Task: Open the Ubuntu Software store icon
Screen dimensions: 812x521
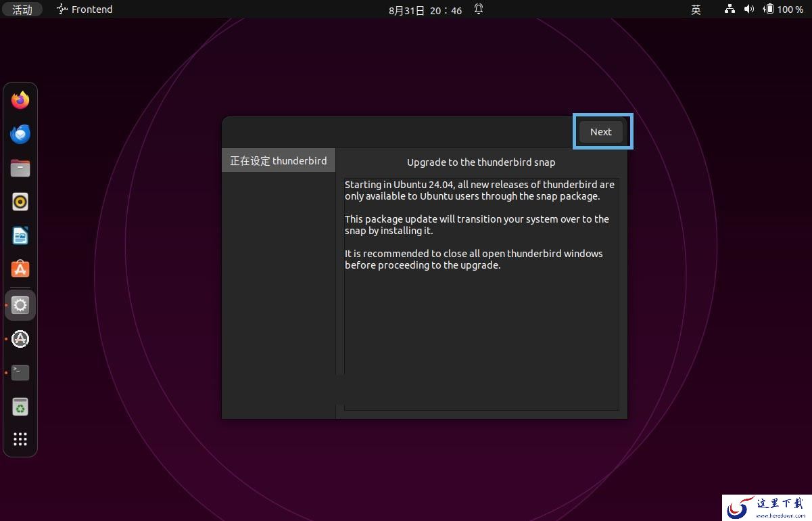Action: click(20, 270)
